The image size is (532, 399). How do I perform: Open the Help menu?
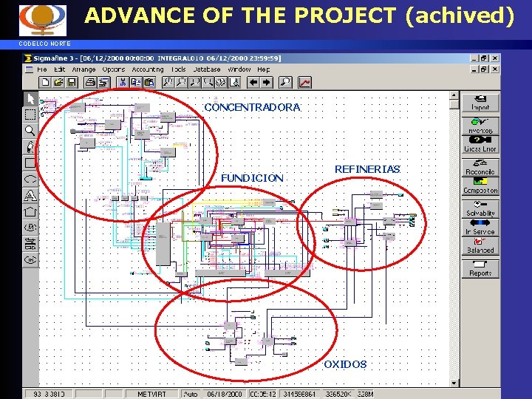pos(263,69)
